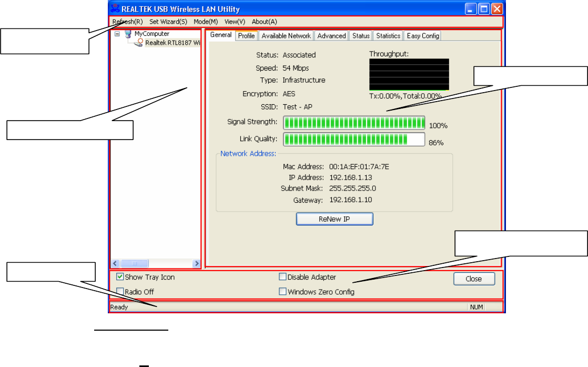Click the tree horizontal scrollbar thumb

pyautogui.click(x=134, y=263)
